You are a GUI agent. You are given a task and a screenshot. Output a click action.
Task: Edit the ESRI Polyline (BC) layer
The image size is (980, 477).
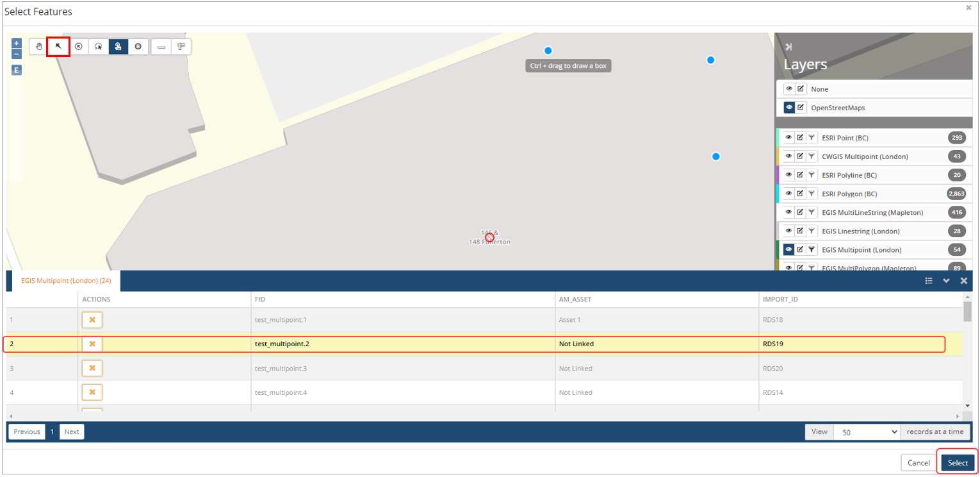(x=801, y=175)
